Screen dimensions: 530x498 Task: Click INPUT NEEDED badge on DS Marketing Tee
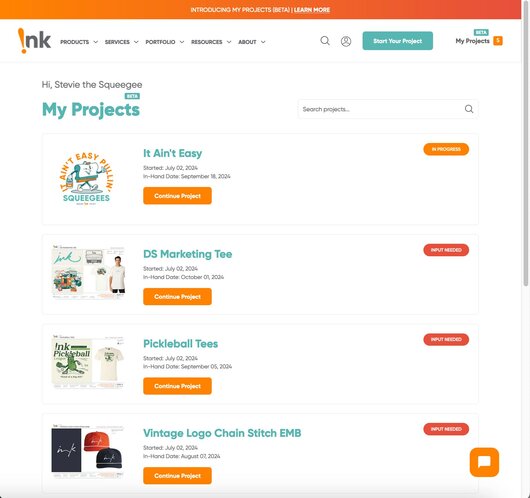tap(446, 250)
